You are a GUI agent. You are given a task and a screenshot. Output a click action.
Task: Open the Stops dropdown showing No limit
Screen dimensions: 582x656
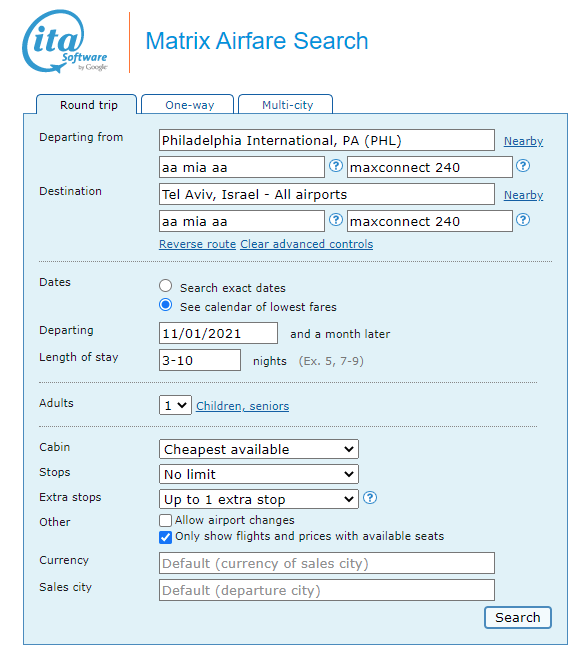click(x=259, y=474)
